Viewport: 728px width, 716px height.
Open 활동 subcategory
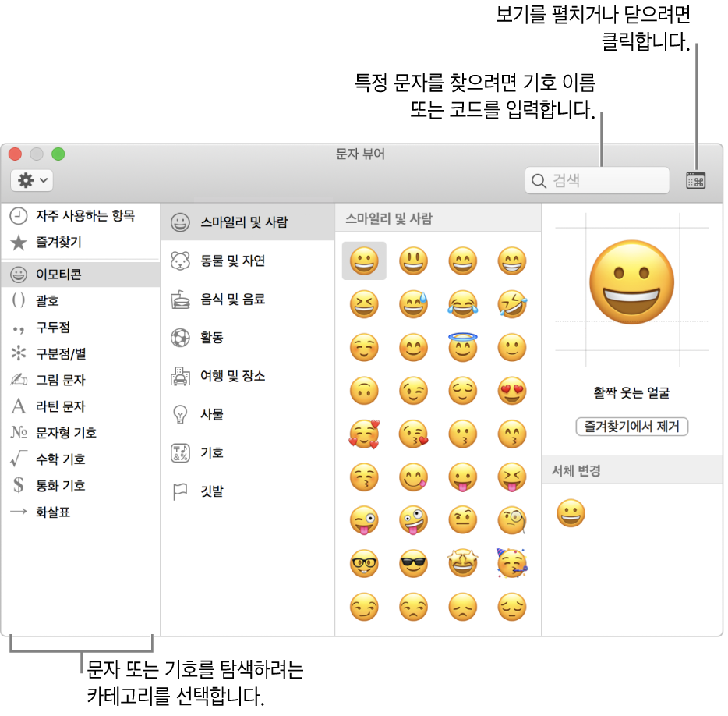point(247,337)
